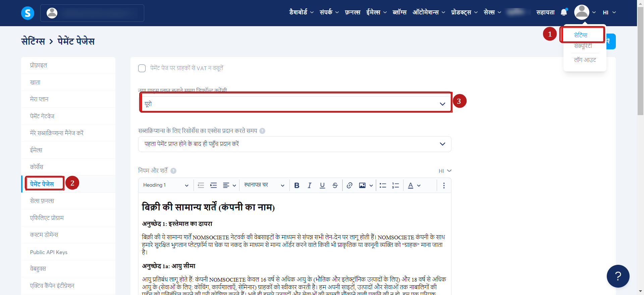Open मेरा प्लान in the settings sidebar
The height and width of the screenshot is (295, 644).
pos(68,99)
